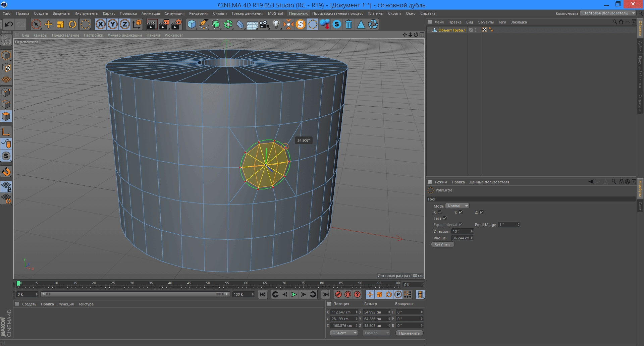644x346 pixels.
Task: Click the green playhead at frame 0
Action: pyautogui.click(x=18, y=283)
